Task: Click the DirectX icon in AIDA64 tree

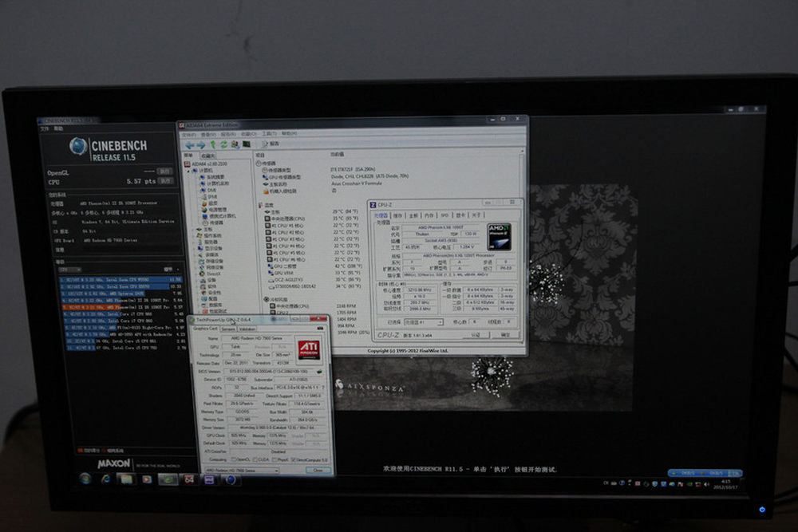Action: tap(203, 274)
